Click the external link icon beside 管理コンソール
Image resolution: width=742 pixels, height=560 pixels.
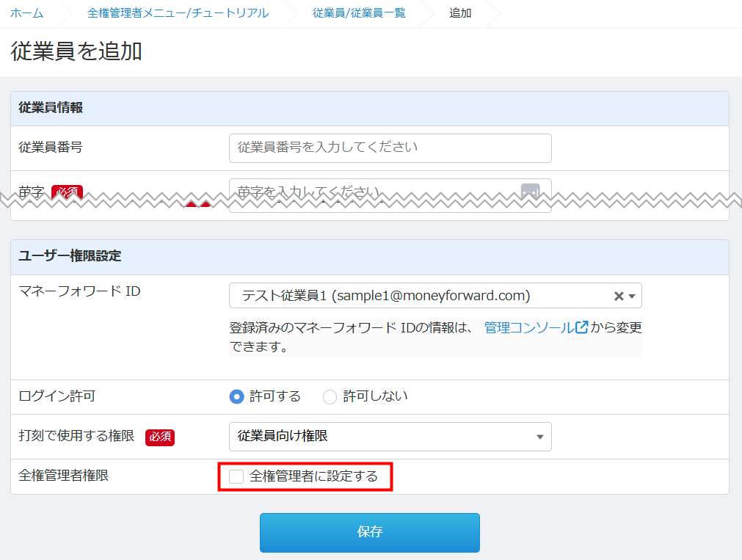(x=581, y=328)
